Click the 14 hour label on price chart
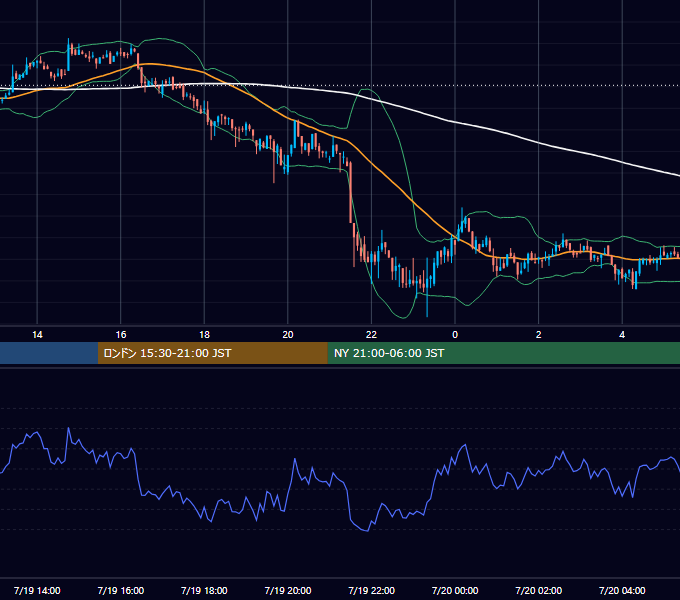Viewport: 680px width, 600px height. (37, 335)
